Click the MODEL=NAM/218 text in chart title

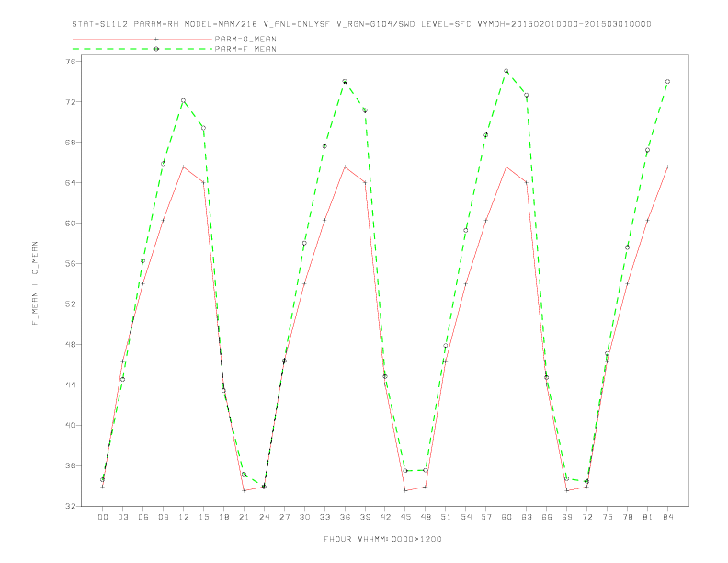point(221,24)
